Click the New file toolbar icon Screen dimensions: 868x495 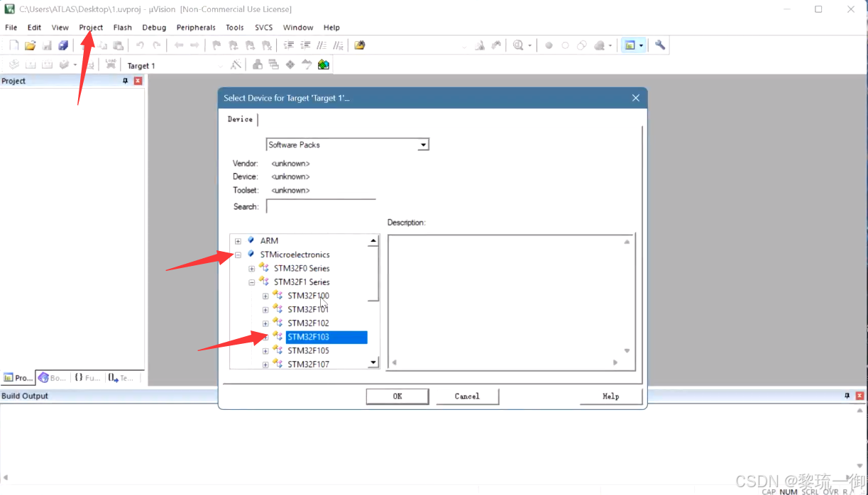point(13,45)
